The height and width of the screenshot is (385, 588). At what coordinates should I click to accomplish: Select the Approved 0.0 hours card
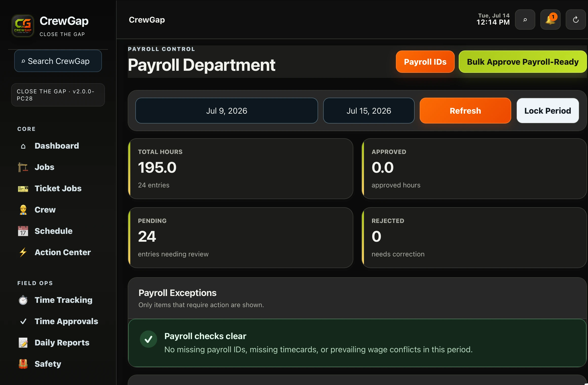pos(474,169)
